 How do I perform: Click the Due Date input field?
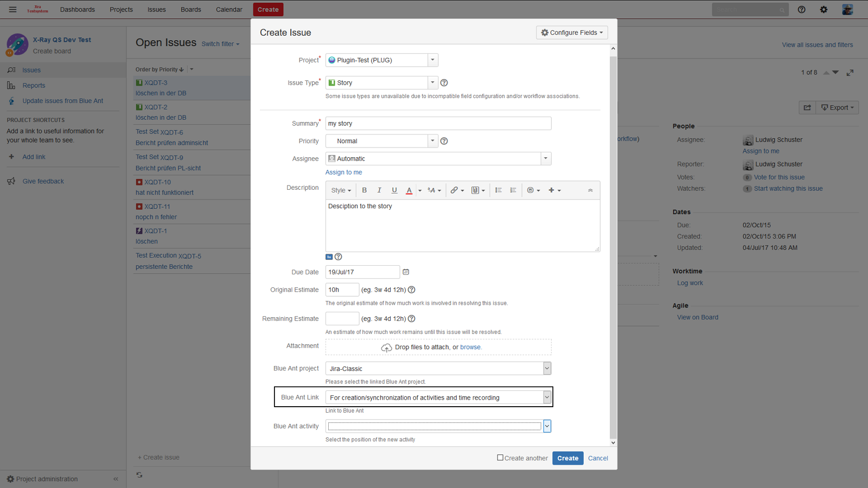(x=362, y=272)
